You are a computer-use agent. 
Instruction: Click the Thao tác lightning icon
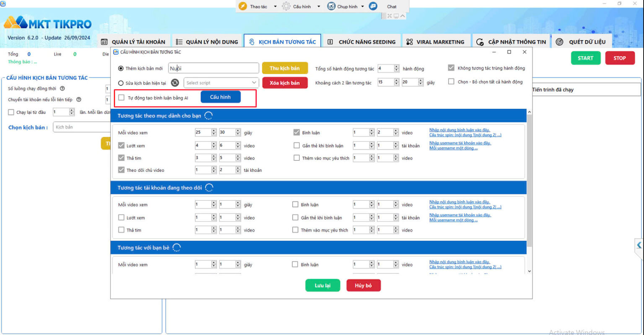tap(242, 6)
